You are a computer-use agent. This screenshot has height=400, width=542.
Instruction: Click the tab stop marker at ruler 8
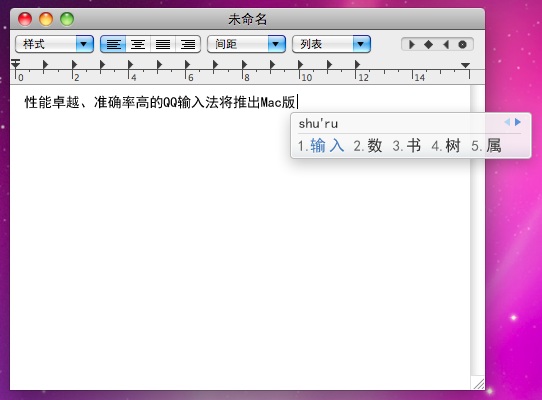point(244,65)
